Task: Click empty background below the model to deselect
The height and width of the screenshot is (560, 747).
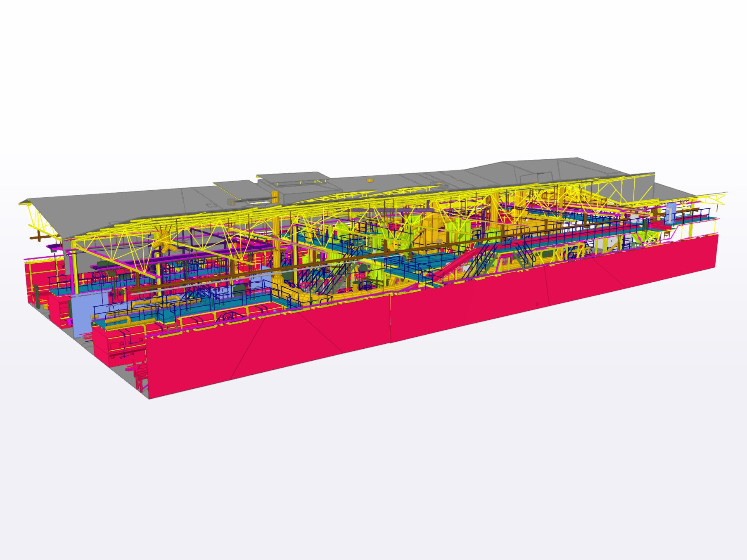Action: pyautogui.click(x=372, y=475)
